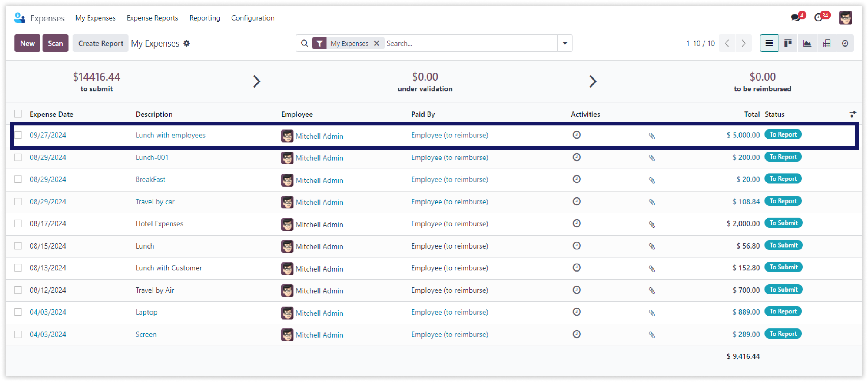Image resolution: width=868 pixels, height=382 pixels.
Task: Click attachment paperclip for Laptop row
Action: click(652, 313)
